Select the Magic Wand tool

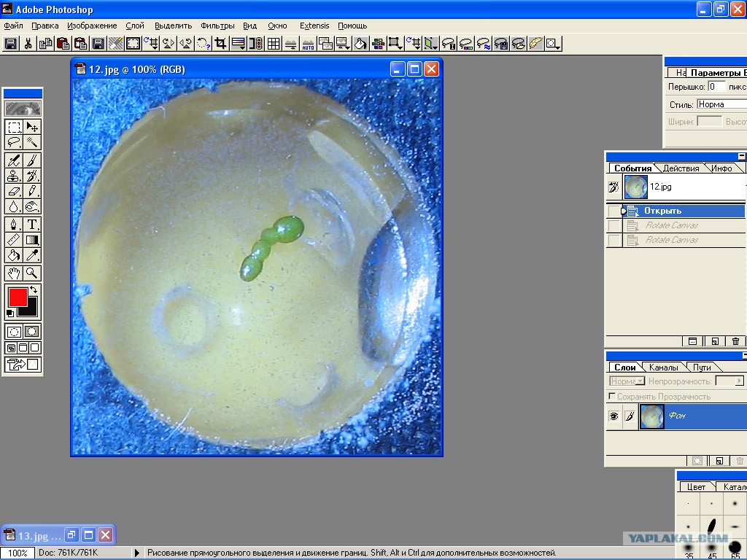(x=32, y=142)
